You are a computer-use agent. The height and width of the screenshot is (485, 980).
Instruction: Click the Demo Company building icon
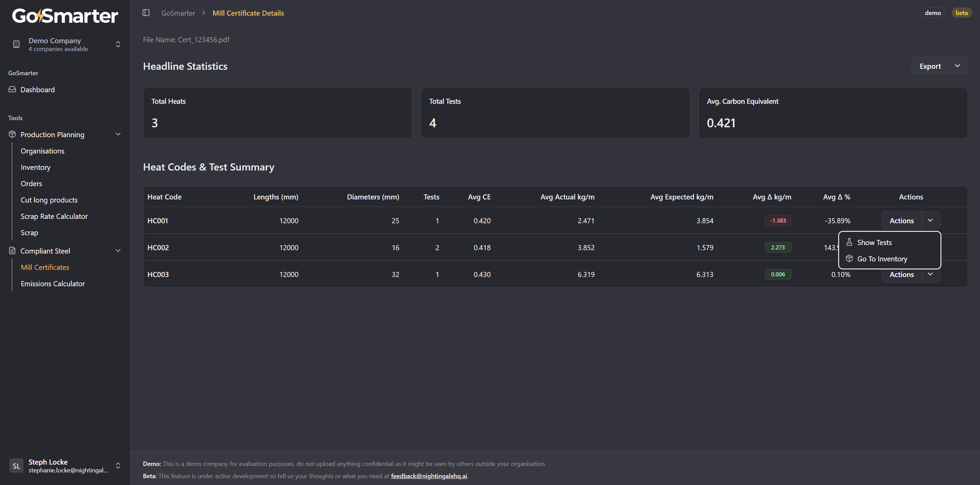click(16, 44)
